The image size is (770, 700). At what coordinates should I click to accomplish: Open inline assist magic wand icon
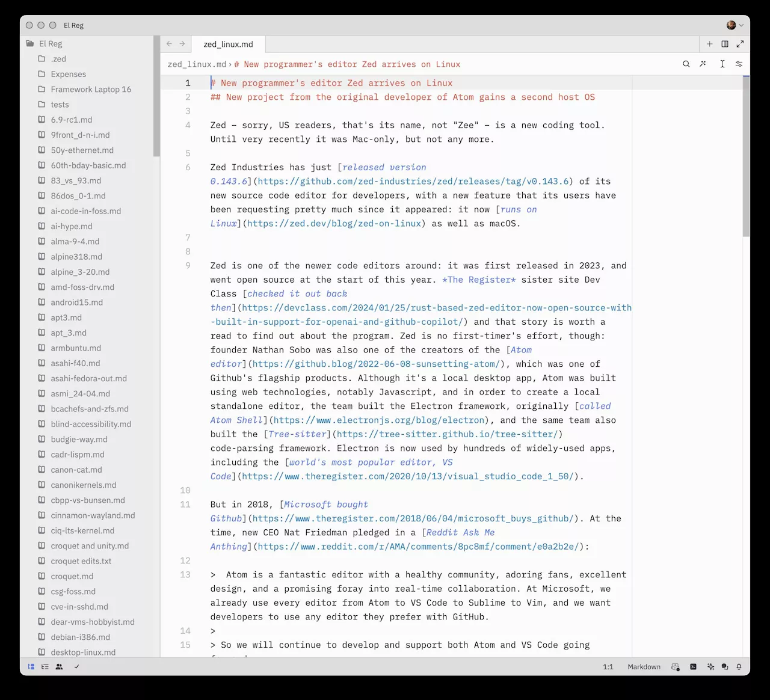703,64
